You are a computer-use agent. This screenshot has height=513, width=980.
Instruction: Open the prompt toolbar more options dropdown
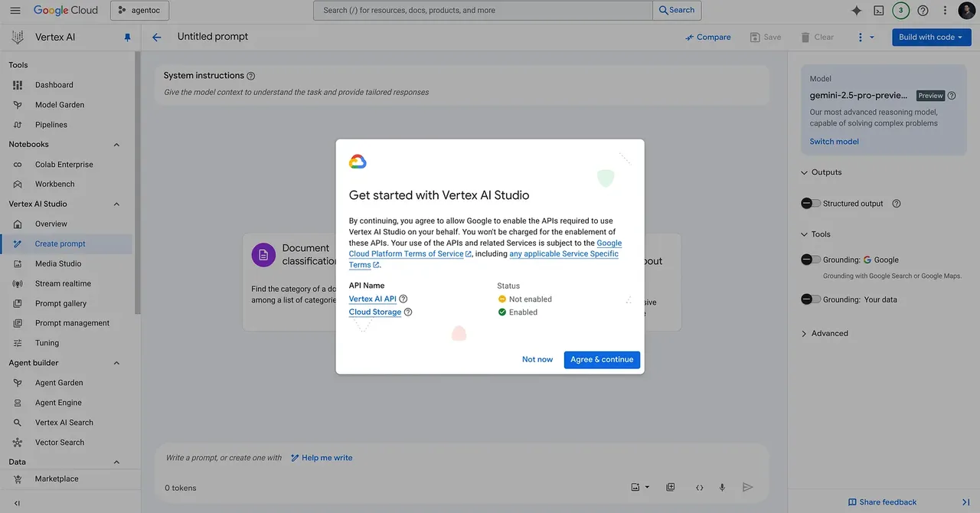(865, 37)
